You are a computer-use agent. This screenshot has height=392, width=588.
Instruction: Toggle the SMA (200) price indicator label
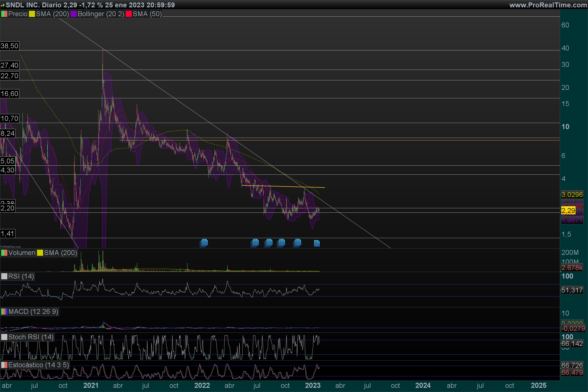[52, 14]
